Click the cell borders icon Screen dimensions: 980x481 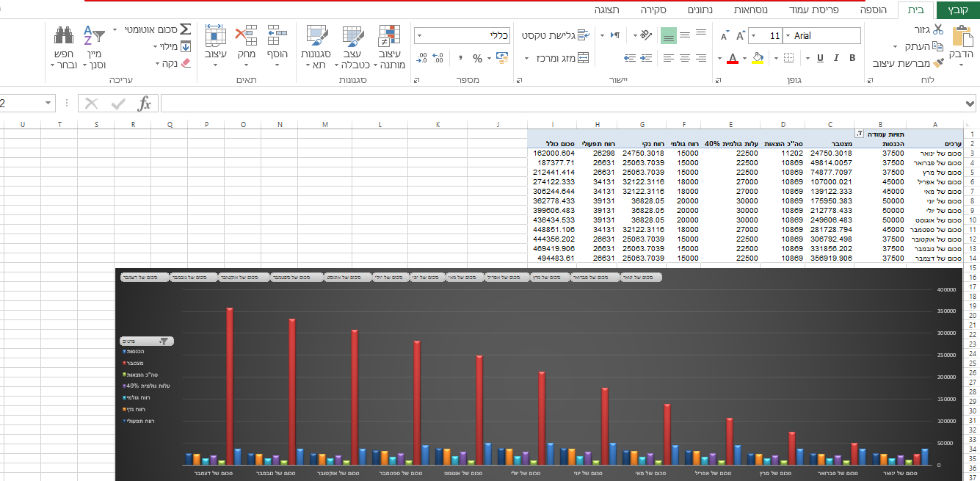[788, 58]
